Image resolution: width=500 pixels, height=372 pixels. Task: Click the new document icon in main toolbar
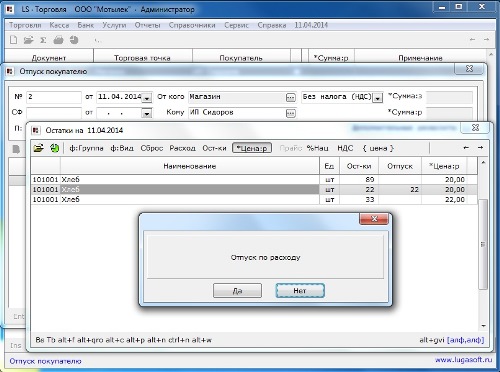[x=13, y=40]
